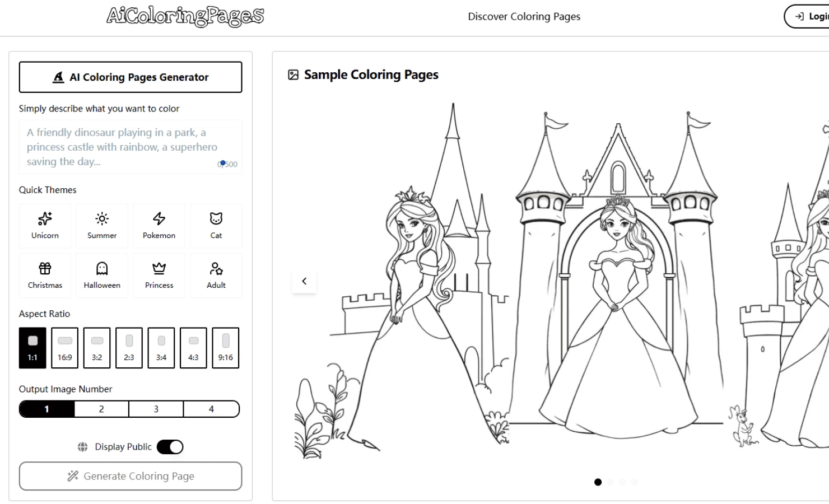Choose the 9:16 aspect ratio

(x=226, y=348)
